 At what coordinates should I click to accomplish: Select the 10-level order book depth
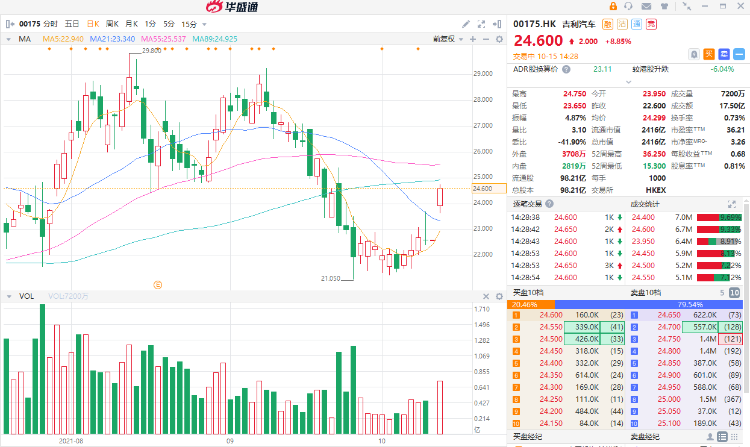(x=735, y=293)
